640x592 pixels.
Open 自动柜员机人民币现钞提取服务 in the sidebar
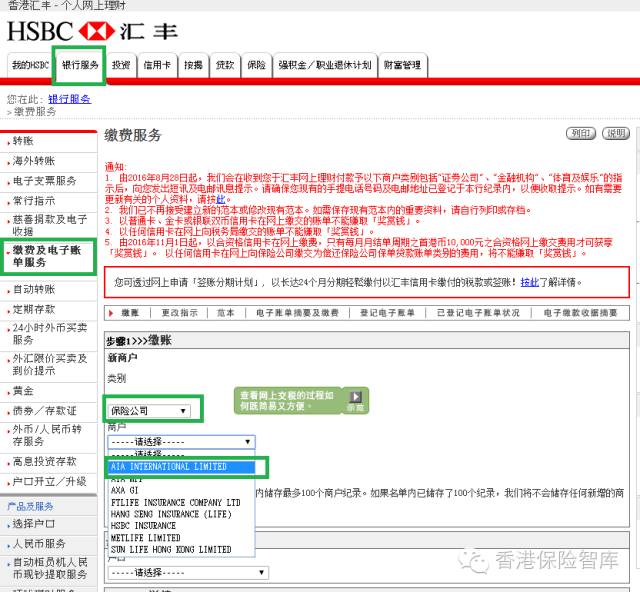(49, 569)
